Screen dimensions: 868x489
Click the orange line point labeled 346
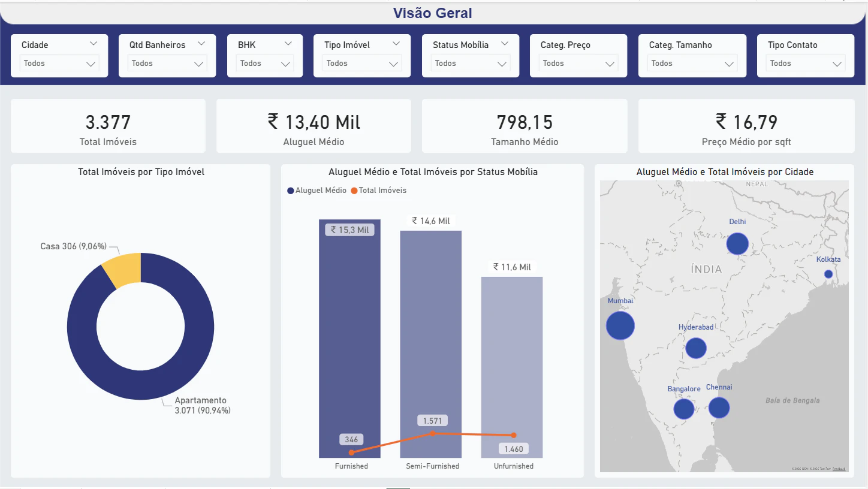351,452
